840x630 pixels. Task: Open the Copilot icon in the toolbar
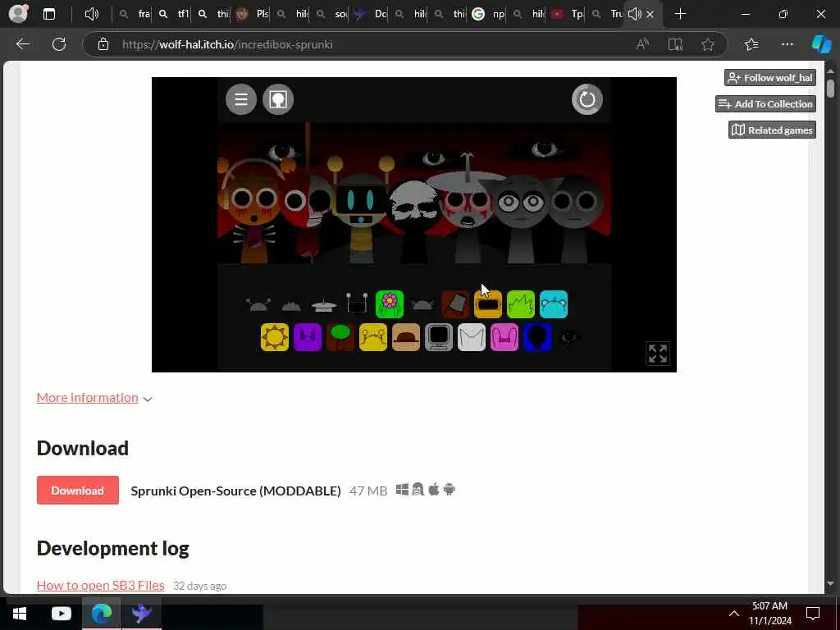pyautogui.click(x=821, y=44)
